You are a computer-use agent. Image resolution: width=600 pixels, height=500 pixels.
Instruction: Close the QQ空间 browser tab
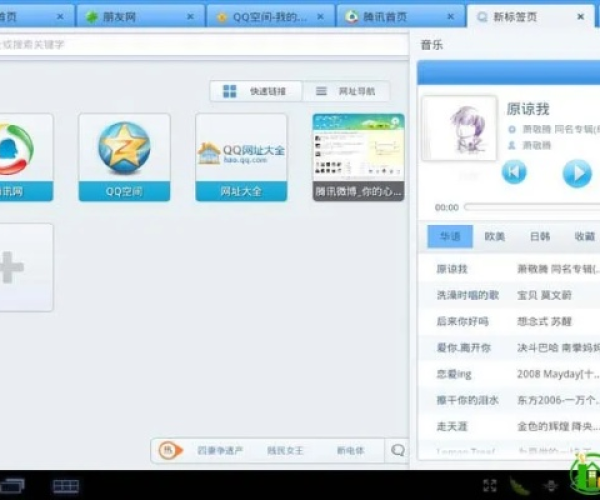[x=319, y=17]
